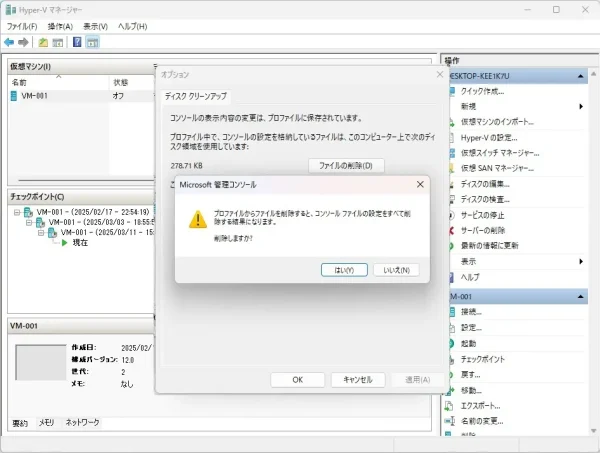
Task: Select the VM-001 virtual machine icon
Action: [x=14, y=96]
